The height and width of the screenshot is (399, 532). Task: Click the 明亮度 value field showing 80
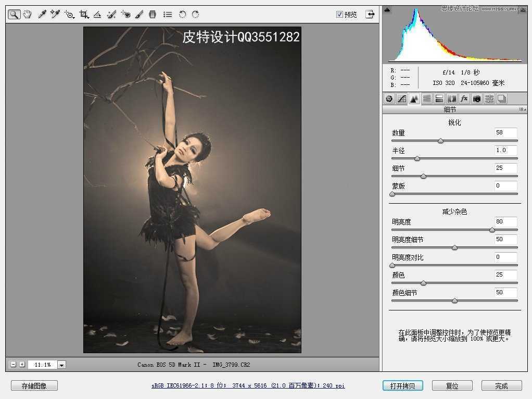coord(505,221)
